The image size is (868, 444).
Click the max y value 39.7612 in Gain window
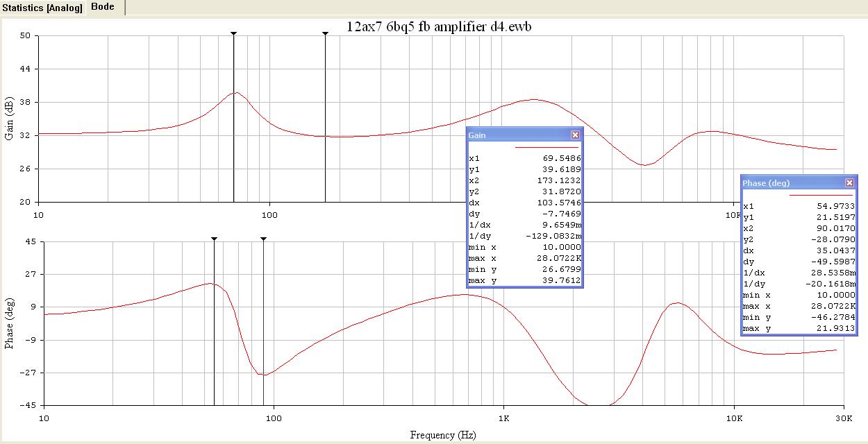[562, 280]
